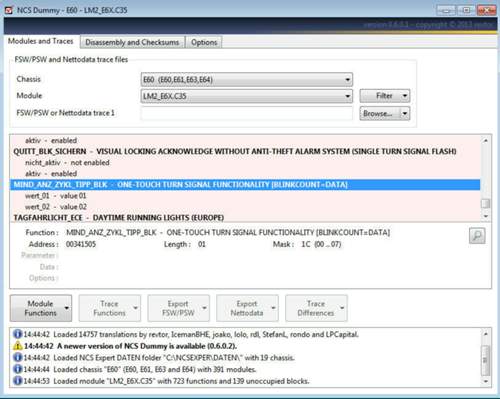Click log panel scrollbar up arrow

pos(486,334)
